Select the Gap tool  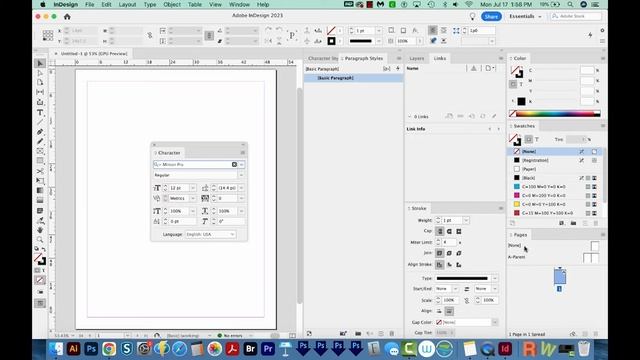(40, 92)
